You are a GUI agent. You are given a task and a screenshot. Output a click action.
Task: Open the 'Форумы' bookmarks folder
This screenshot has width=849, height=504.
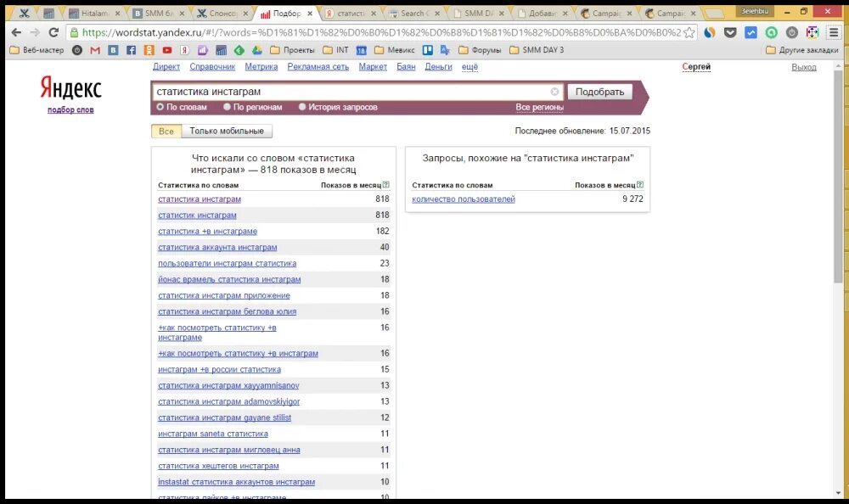(x=480, y=50)
